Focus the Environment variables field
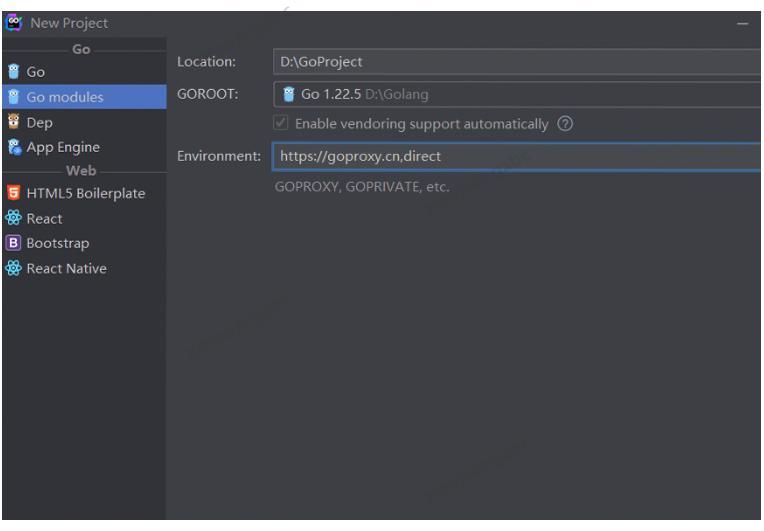Screen dimensions: 764x531 click(x=517, y=156)
